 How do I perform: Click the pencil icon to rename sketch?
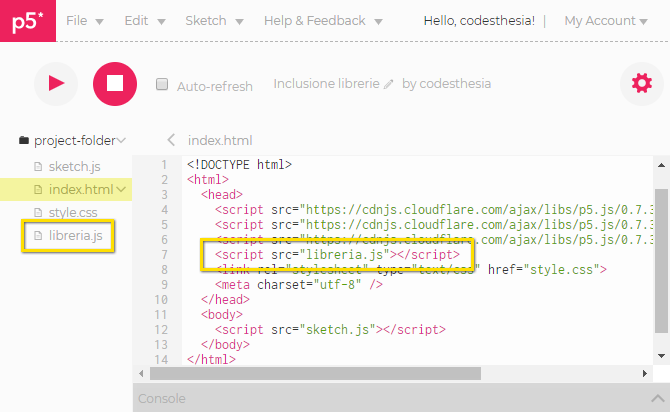[x=388, y=84]
